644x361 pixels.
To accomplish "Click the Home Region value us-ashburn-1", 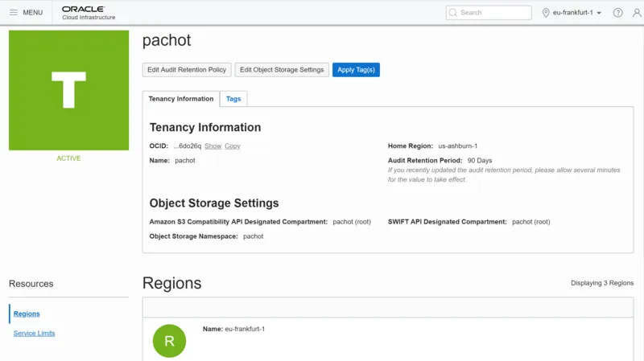I will pos(457,146).
